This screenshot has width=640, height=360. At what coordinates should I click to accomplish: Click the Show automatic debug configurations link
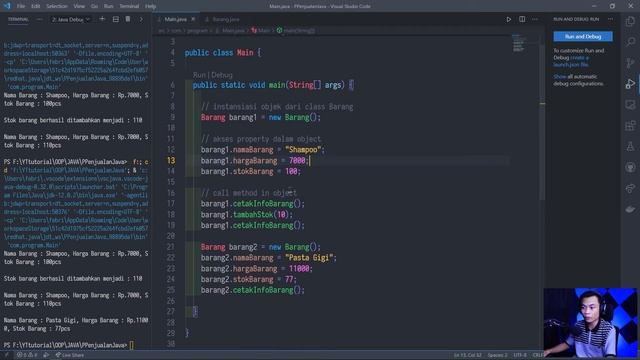point(560,77)
